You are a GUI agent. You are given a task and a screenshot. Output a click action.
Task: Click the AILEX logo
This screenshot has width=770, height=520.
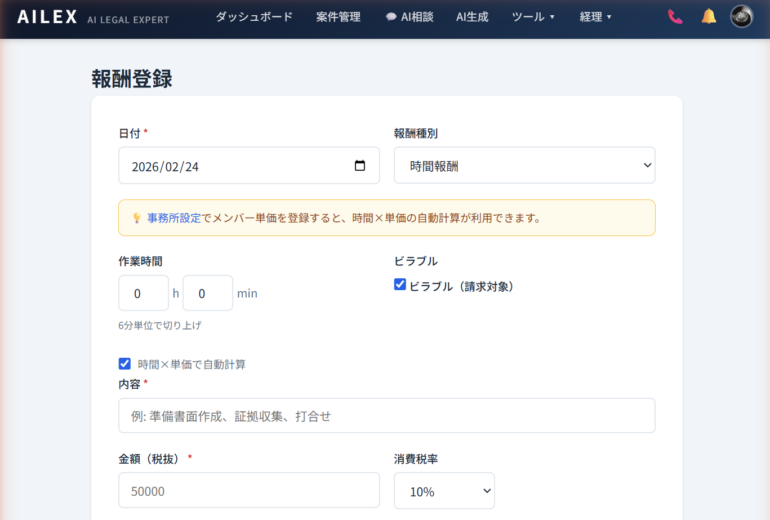point(47,17)
